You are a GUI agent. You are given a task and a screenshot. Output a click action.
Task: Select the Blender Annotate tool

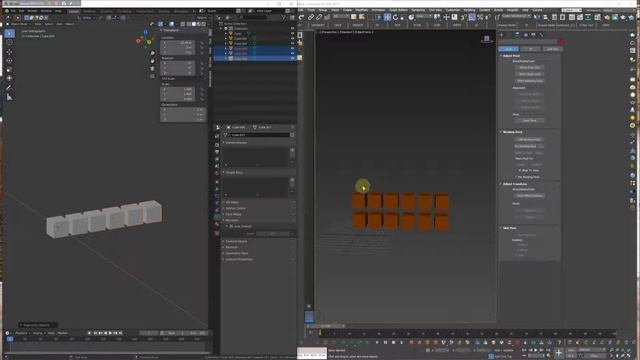(x=9, y=87)
